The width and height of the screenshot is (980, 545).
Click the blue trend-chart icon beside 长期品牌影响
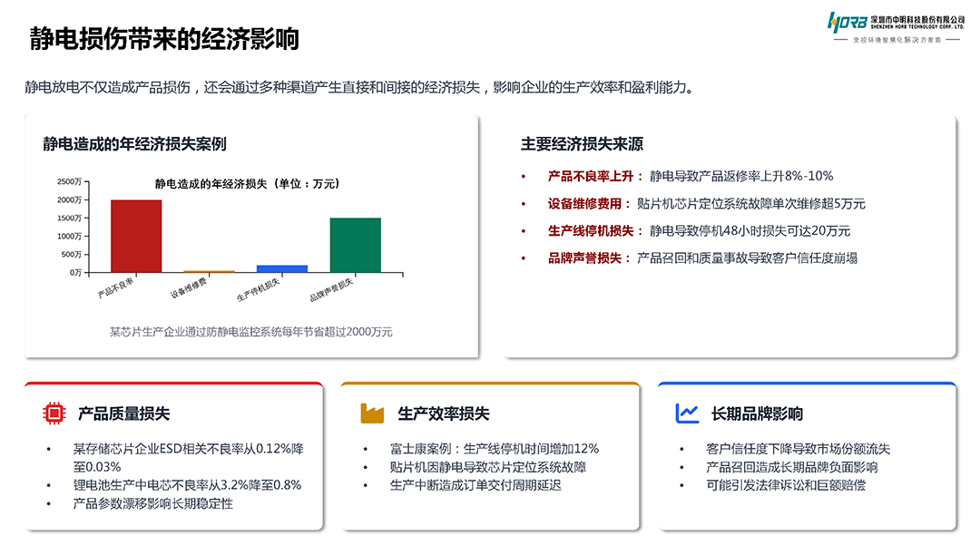(685, 414)
